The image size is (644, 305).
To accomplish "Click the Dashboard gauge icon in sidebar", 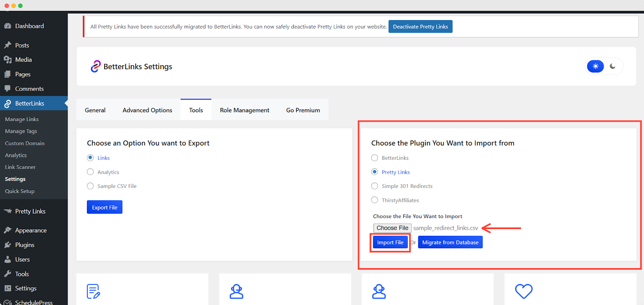I will tap(8, 26).
